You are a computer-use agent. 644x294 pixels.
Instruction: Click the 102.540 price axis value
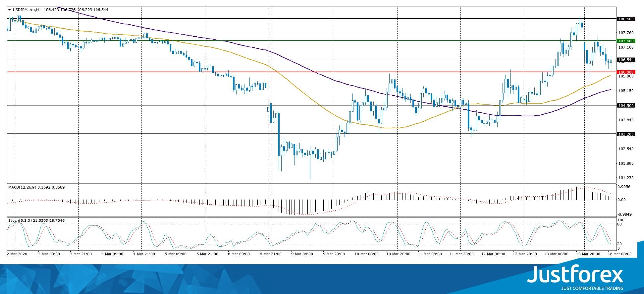coord(626,149)
